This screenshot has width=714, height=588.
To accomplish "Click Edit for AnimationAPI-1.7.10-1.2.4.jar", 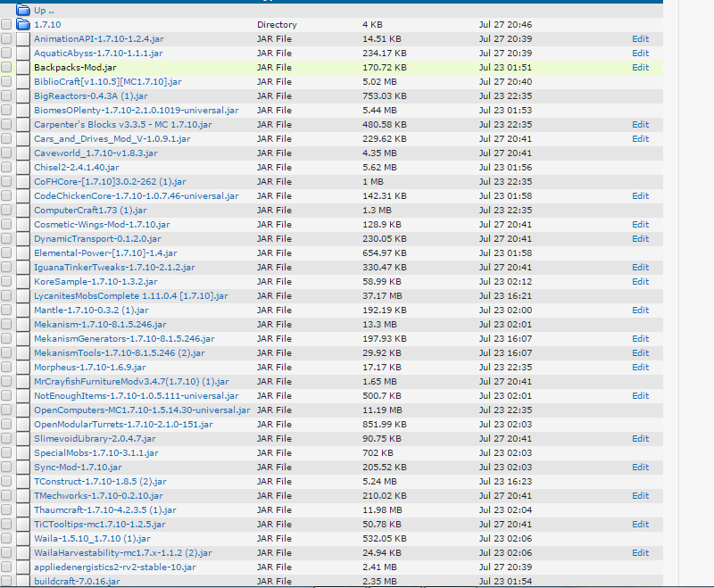I will click(640, 39).
